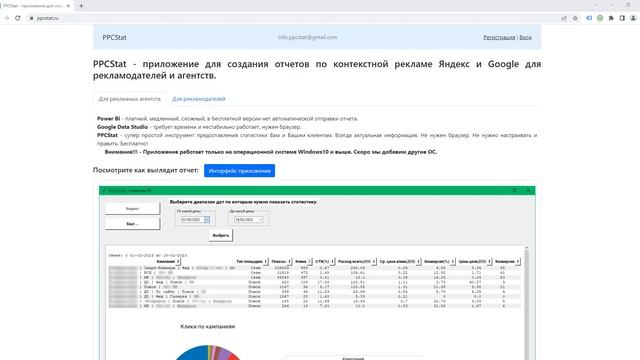Click the blue extension icon in toolbar

pos(589,18)
